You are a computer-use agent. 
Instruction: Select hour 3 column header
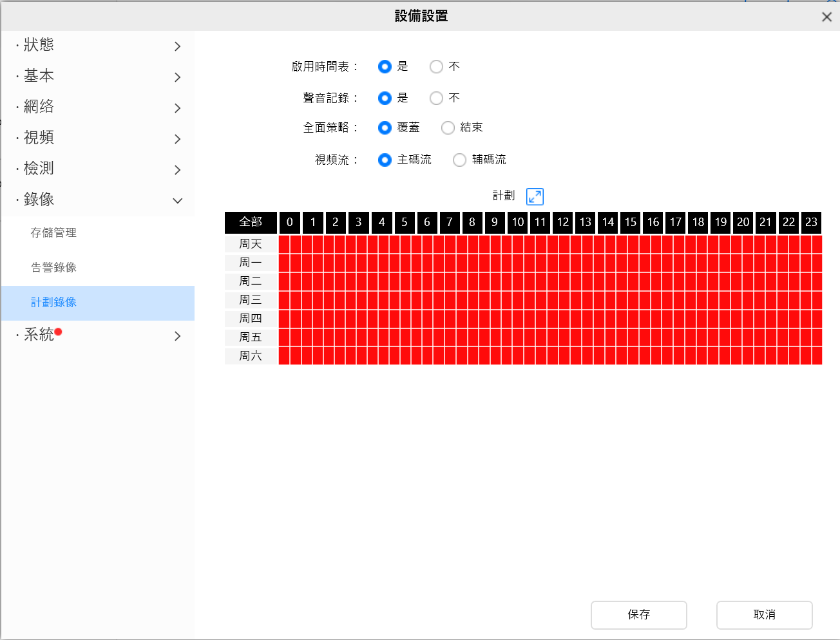tap(359, 222)
